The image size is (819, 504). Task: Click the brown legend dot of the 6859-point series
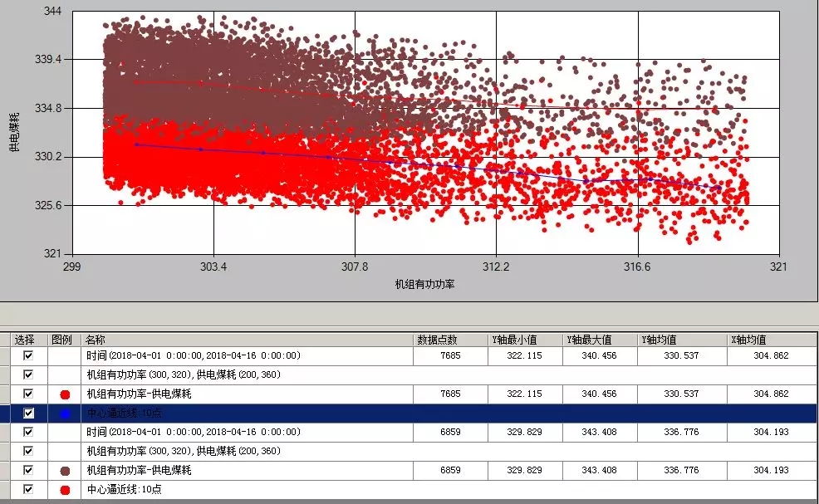(x=65, y=471)
